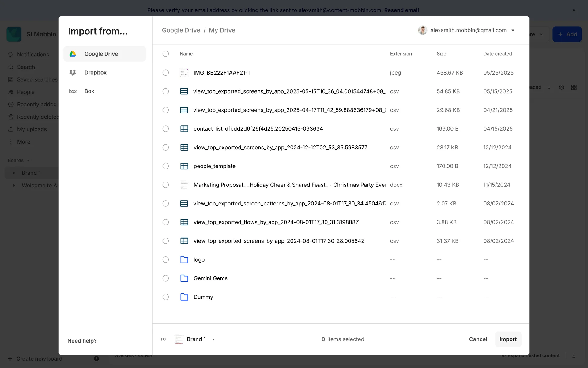
Task: Cancel the import dialog
Action: tap(478, 339)
